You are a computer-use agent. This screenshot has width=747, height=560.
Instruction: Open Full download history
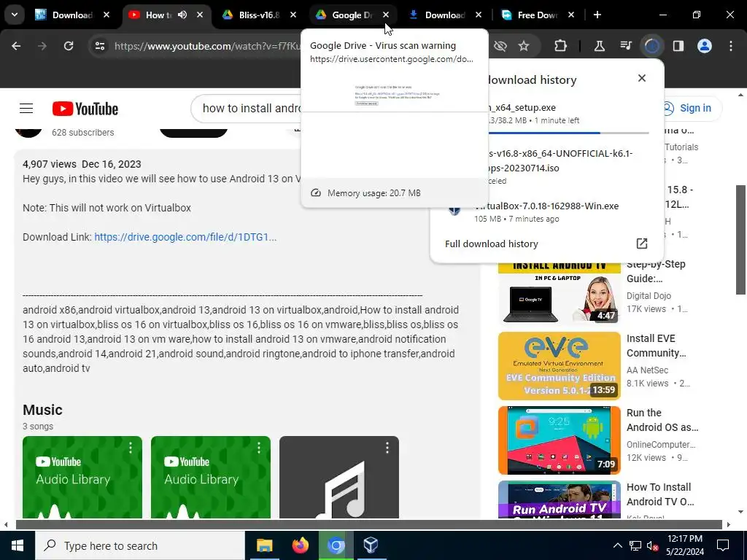click(491, 244)
